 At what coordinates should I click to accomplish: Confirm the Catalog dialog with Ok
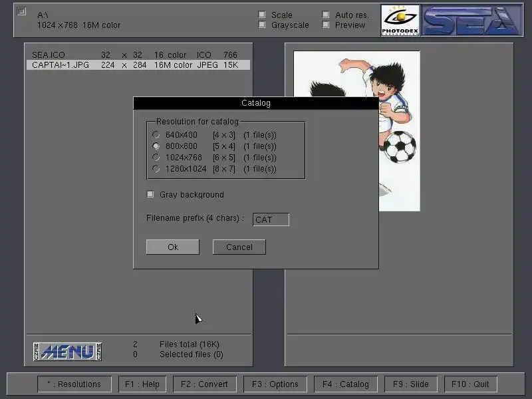pos(173,247)
